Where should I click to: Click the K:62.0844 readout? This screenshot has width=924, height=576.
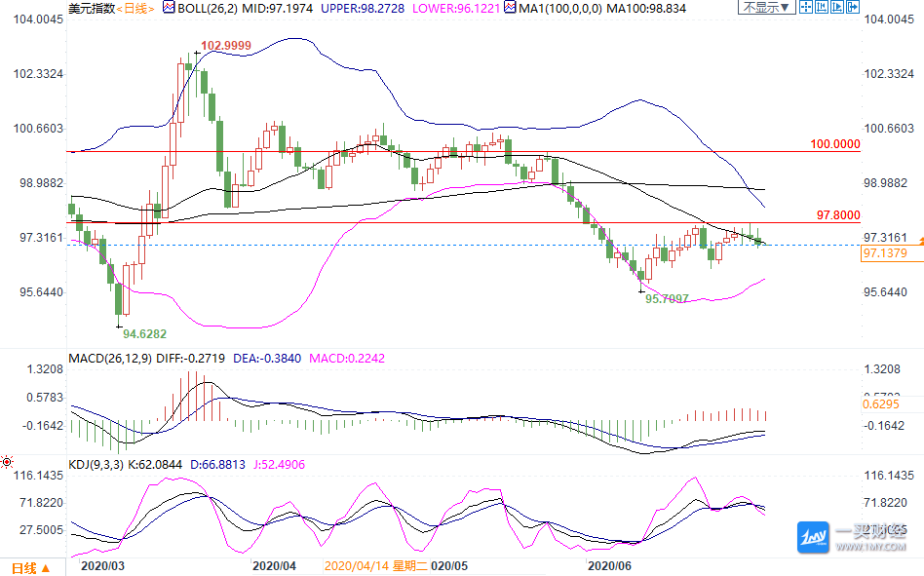coord(155,465)
